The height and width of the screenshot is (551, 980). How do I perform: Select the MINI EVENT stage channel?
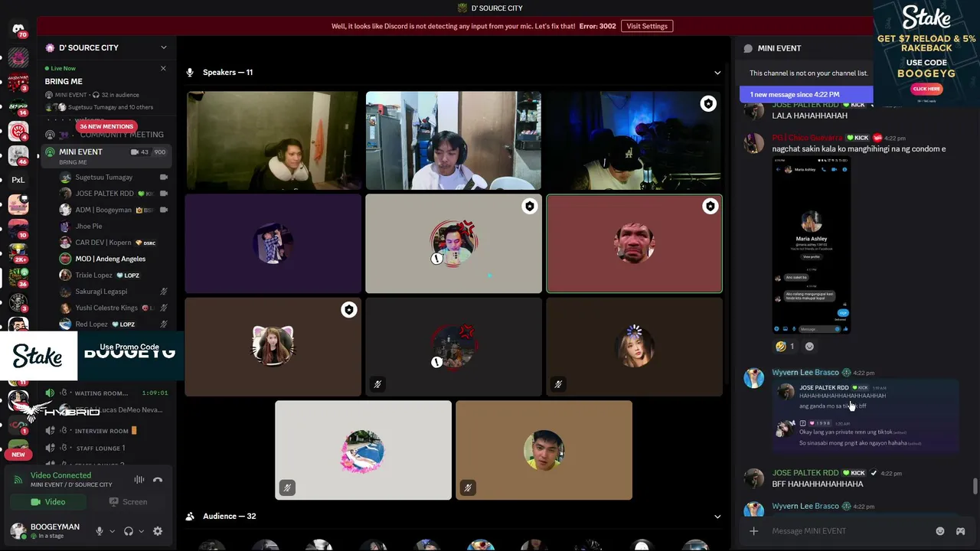pyautogui.click(x=106, y=156)
